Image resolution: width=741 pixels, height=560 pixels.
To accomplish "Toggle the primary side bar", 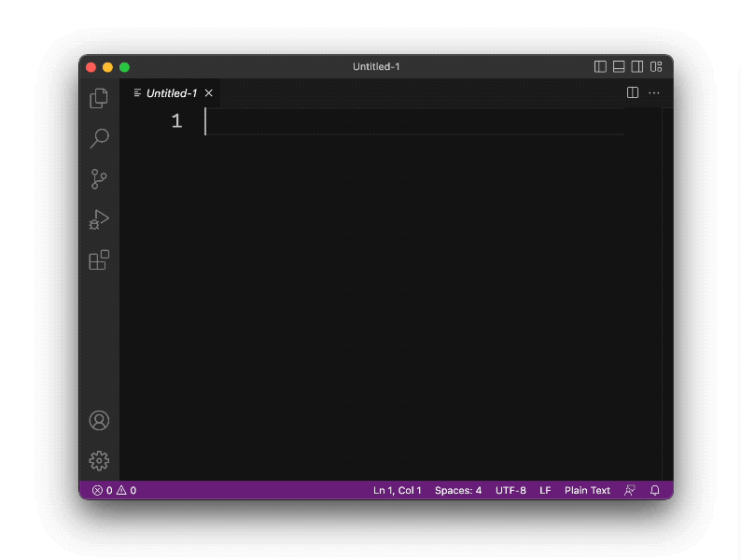I will click(x=600, y=67).
